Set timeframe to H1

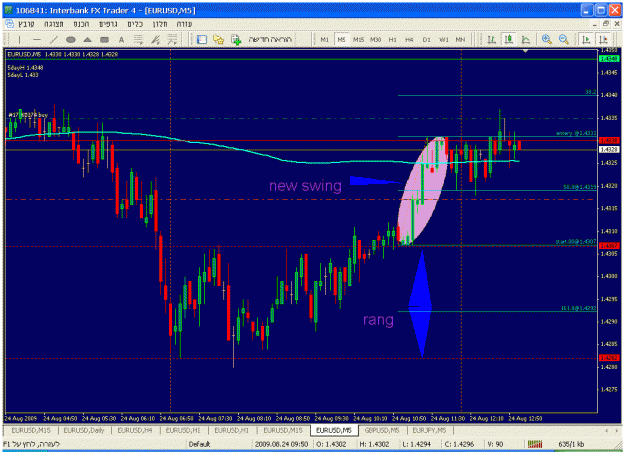393,39
